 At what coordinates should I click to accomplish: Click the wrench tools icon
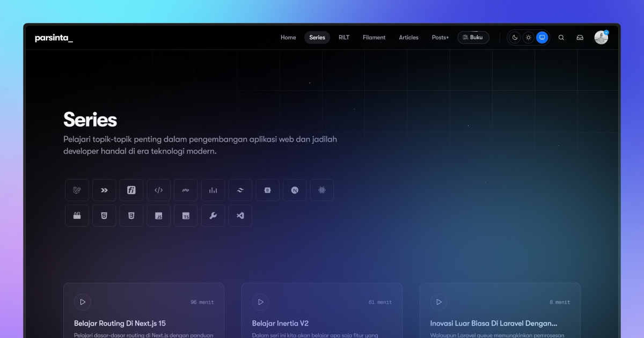pos(213,216)
